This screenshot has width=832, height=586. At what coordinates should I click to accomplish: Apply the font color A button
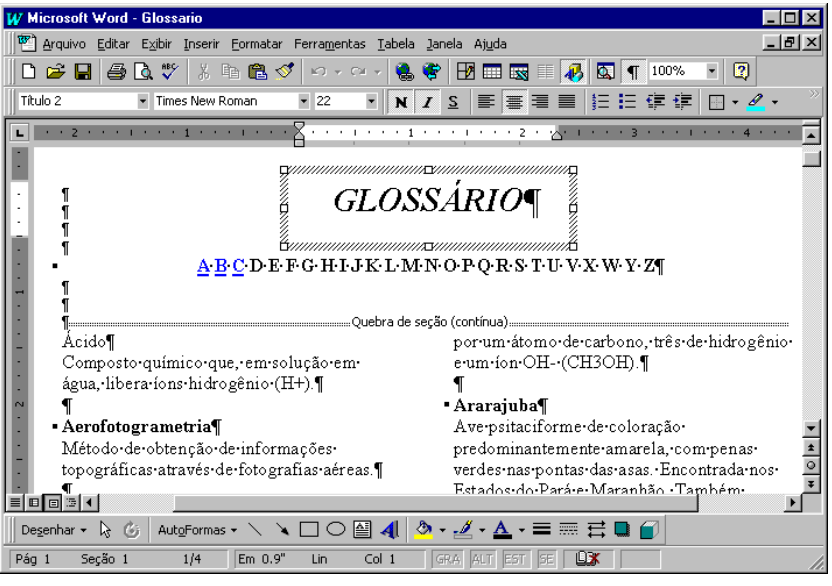pos(502,529)
